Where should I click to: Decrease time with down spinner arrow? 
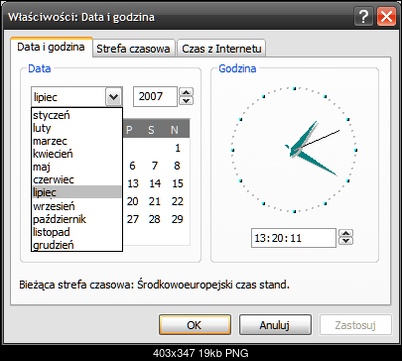coord(346,241)
